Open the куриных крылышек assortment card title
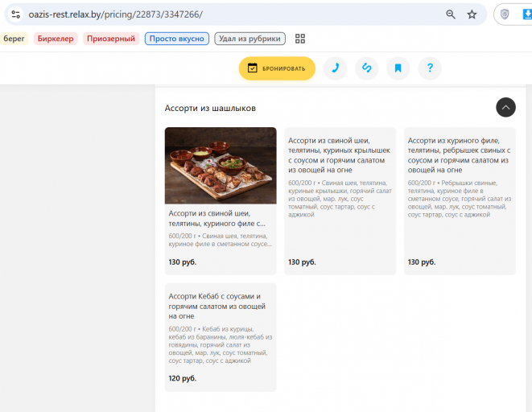The height and width of the screenshot is (412, 532). point(340,155)
